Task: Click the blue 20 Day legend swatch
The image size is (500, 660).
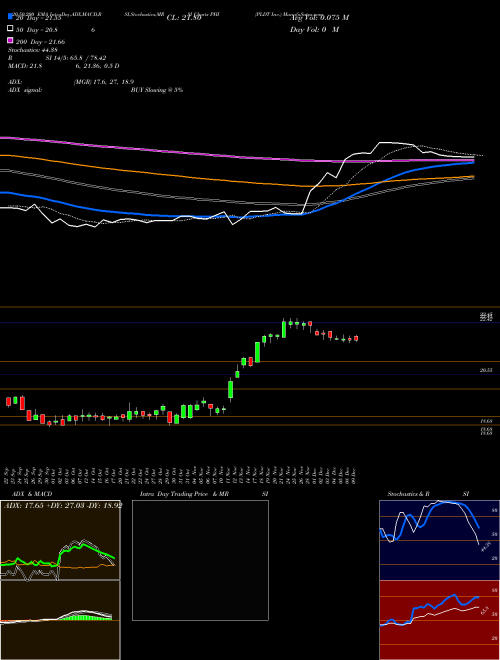Action: pos(10,17)
